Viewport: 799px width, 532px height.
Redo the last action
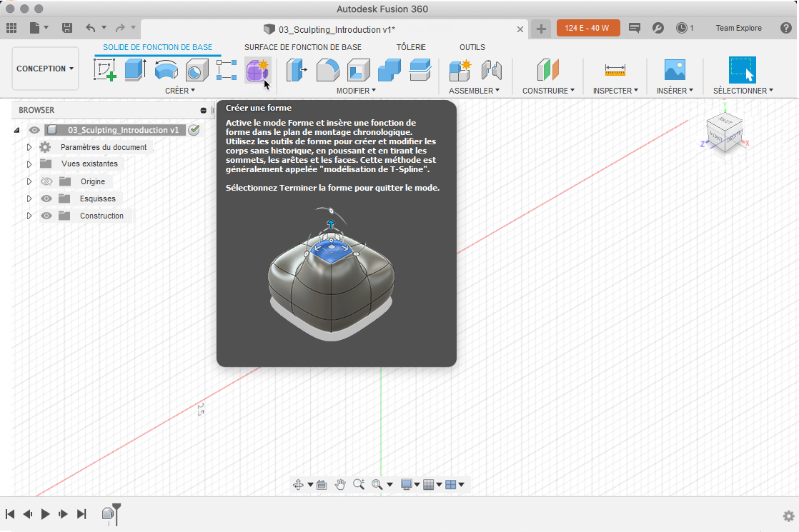120,28
